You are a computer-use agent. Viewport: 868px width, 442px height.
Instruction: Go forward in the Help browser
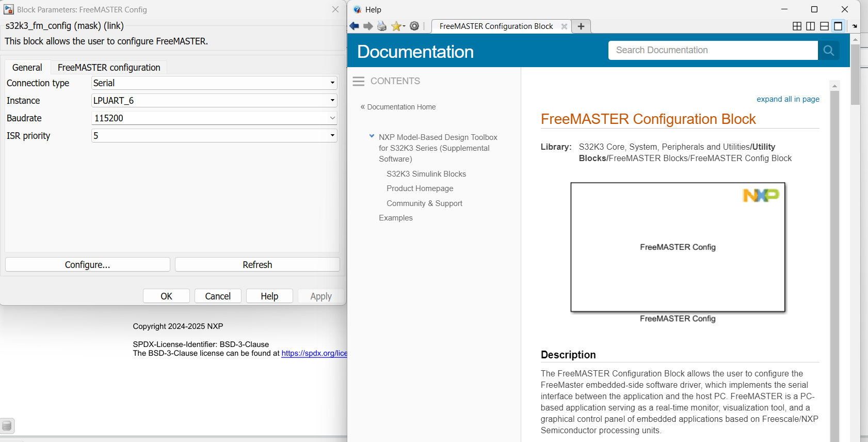368,26
